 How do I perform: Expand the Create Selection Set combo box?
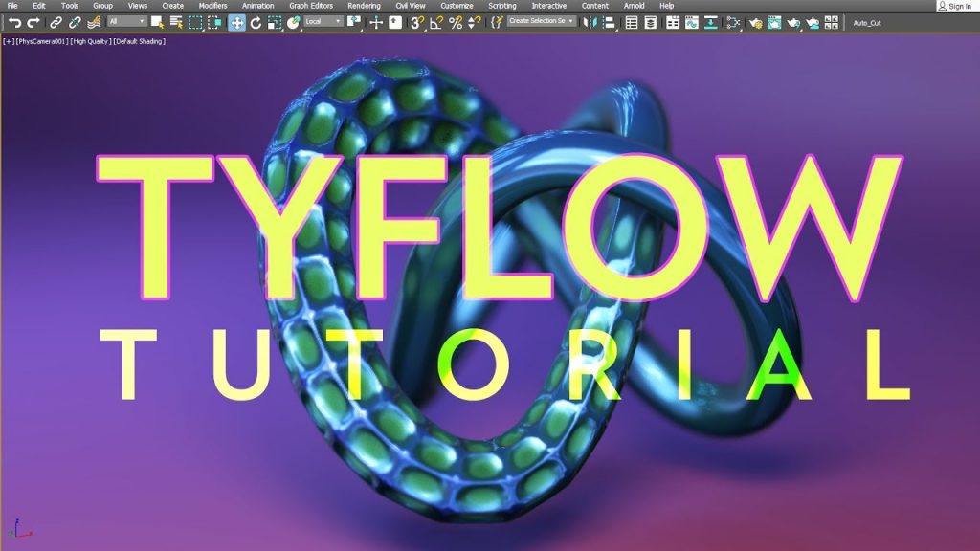click(543, 21)
